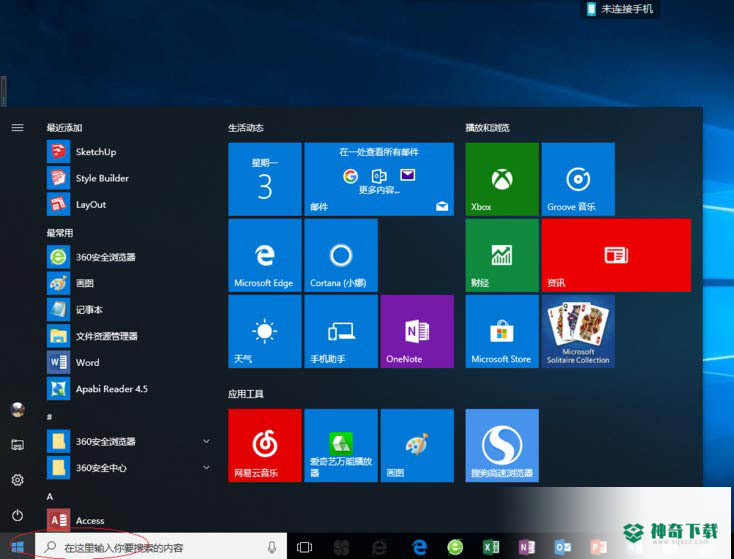
Task: Launch Style Builder from the app list
Action: pyautogui.click(x=126, y=178)
